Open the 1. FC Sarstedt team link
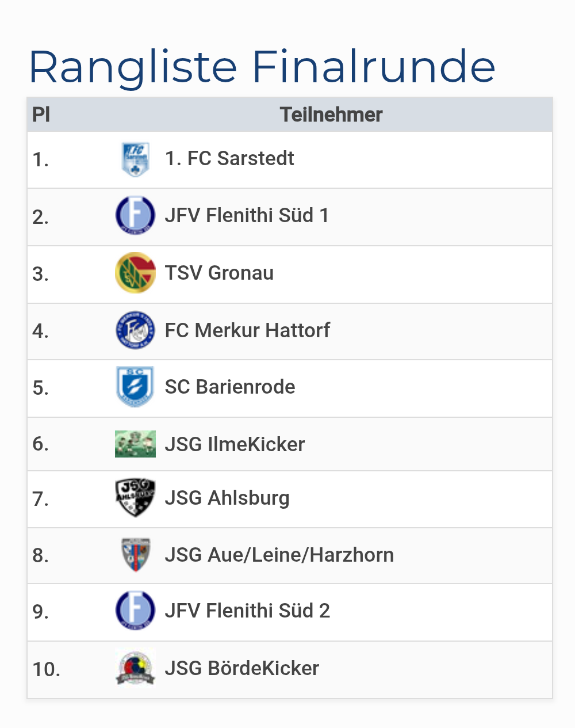575x728 pixels. click(229, 158)
